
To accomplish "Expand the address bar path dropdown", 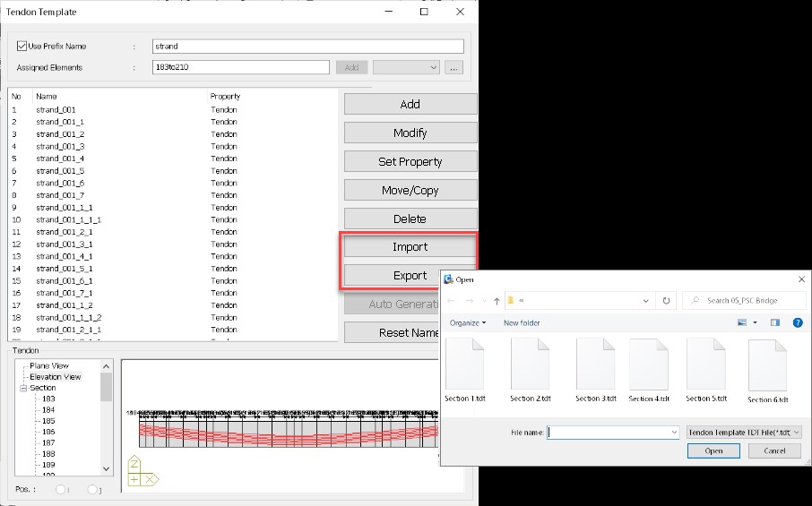I will click(646, 301).
